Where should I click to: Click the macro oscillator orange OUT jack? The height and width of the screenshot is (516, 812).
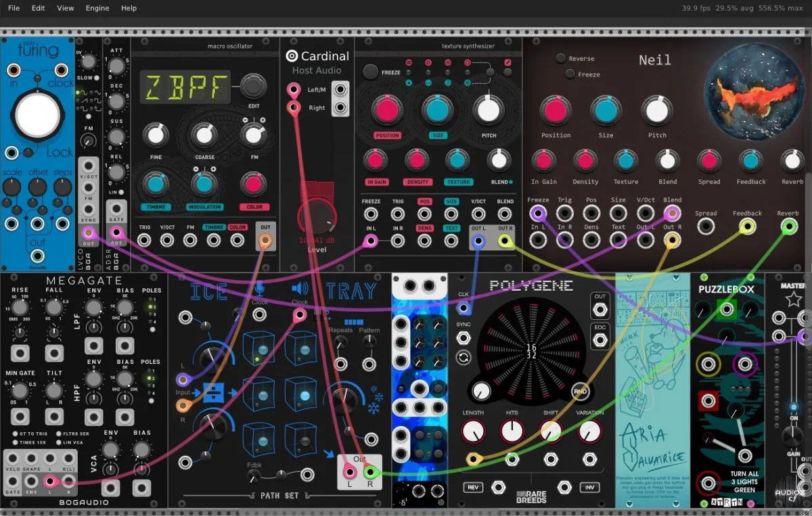pos(265,240)
